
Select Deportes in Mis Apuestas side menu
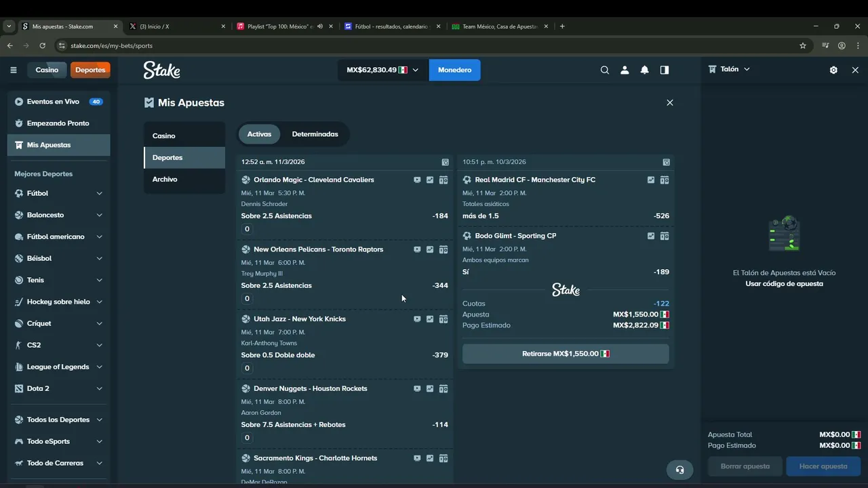pyautogui.click(x=184, y=157)
